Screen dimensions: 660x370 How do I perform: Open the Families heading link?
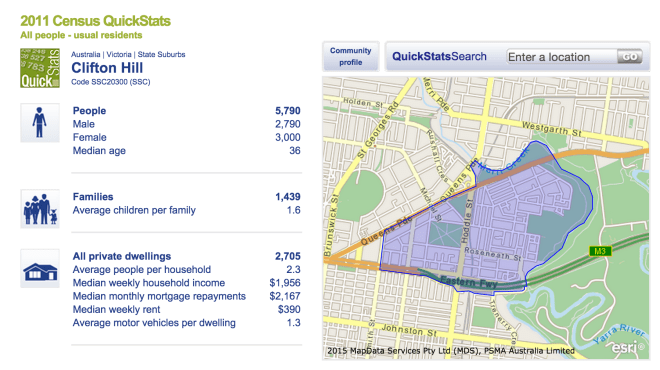tap(93, 197)
